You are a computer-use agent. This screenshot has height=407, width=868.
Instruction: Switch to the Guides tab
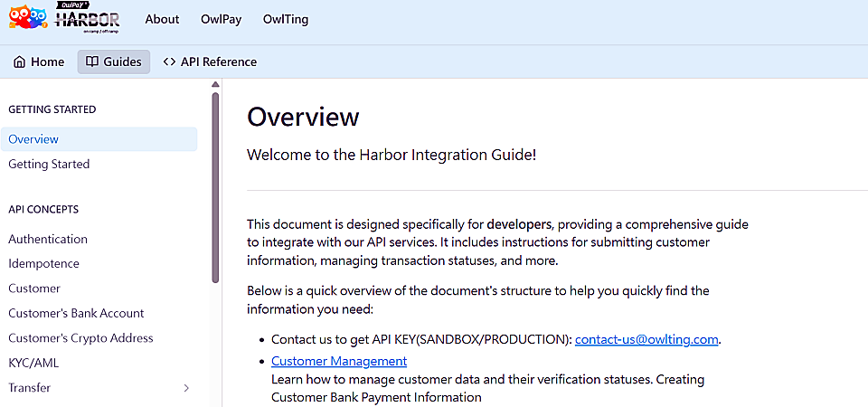coord(114,62)
